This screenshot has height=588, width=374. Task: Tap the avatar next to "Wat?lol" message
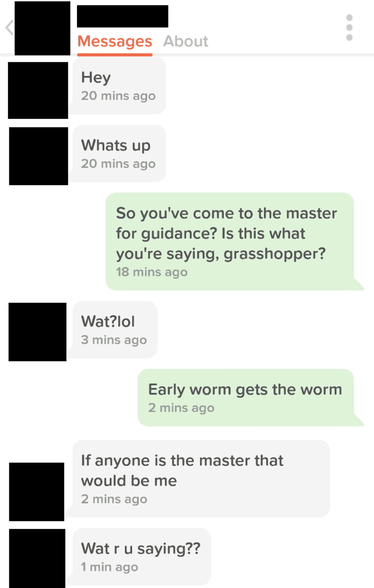[37, 332]
